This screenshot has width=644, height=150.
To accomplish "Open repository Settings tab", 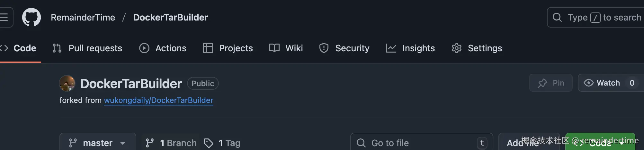I will click(x=477, y=48).
